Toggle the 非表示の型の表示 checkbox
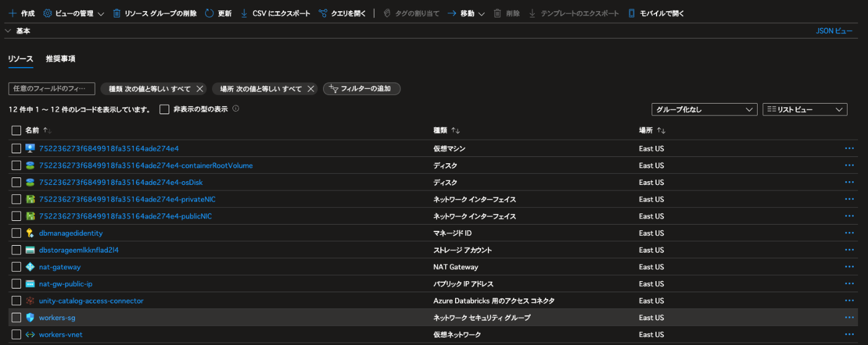The image size is (868, 345). [x=164, y=109]
